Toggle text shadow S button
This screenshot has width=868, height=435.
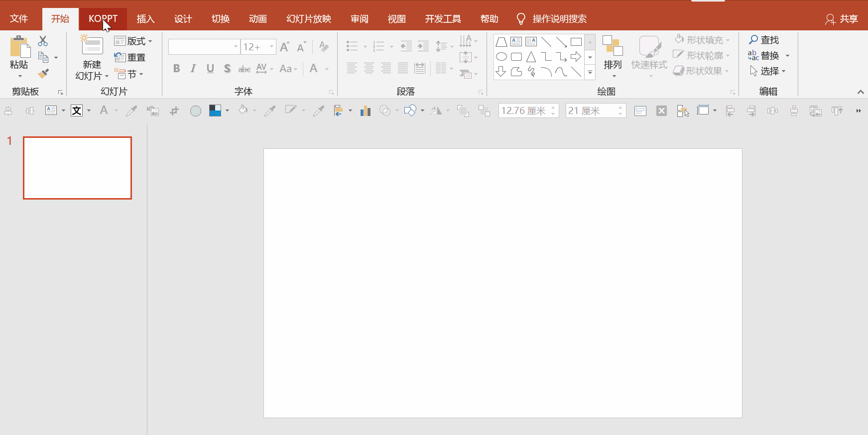[227, 69]
